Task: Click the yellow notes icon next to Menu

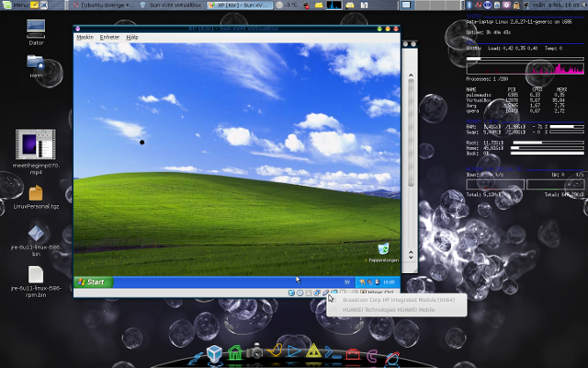Action: tap(34, 5)
